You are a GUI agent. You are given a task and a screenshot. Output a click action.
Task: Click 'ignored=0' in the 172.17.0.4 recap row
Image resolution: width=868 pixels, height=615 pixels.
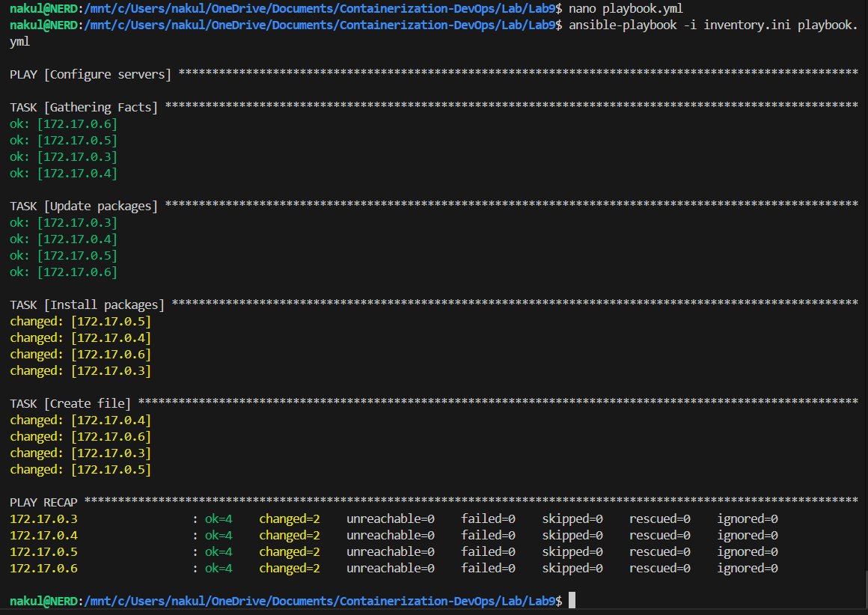coord(748,536)
